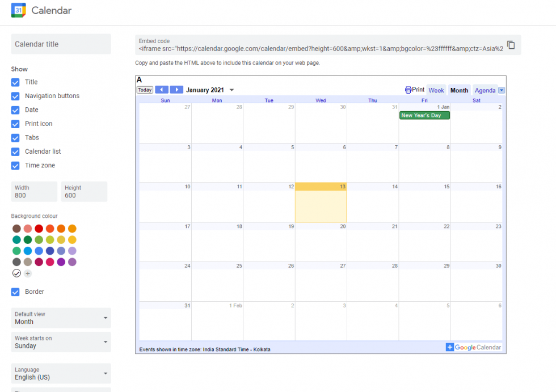This screenshot has height=392, width=556.
Task: Uncheck the Navigation buttons checkbox
Action: [x=15, y=96]
